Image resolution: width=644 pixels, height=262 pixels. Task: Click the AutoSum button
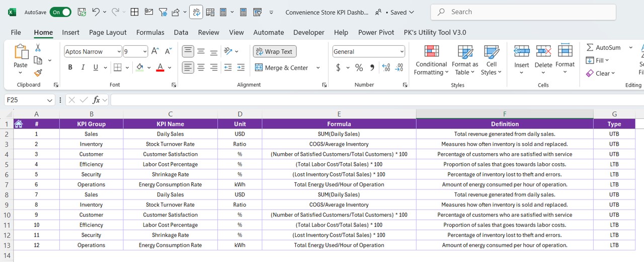coord(604,47)
